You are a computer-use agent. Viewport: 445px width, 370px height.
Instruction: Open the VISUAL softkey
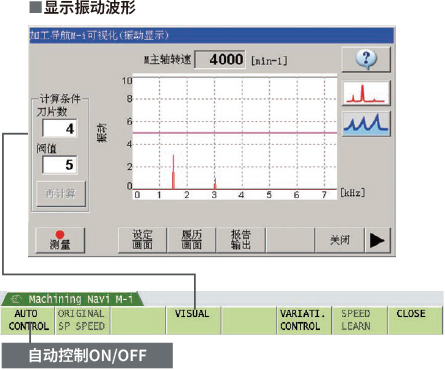pyautogui.click(x=193, y=320)
